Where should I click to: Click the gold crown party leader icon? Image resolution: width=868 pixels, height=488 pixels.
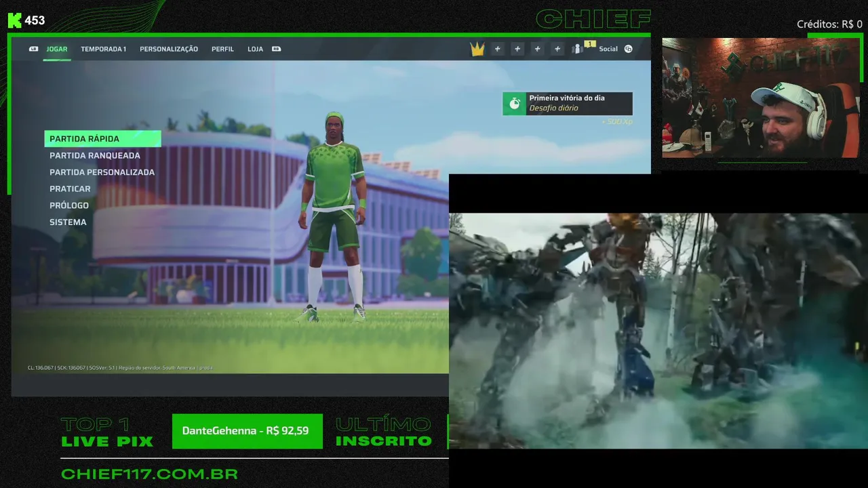477,49
